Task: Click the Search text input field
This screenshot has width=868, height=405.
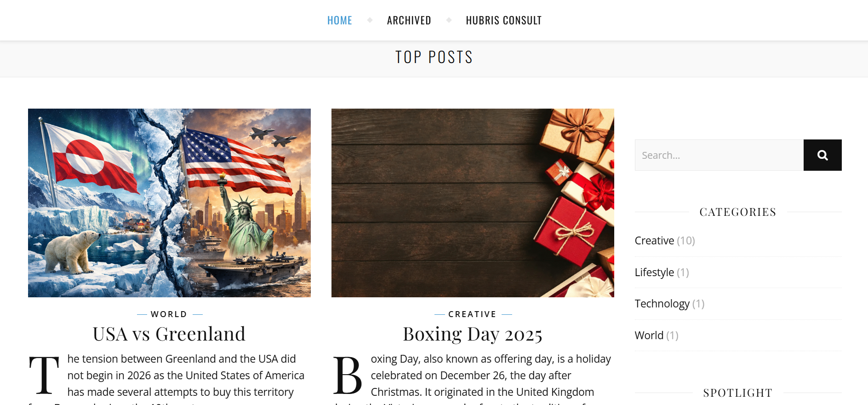Action: [717, 155]
